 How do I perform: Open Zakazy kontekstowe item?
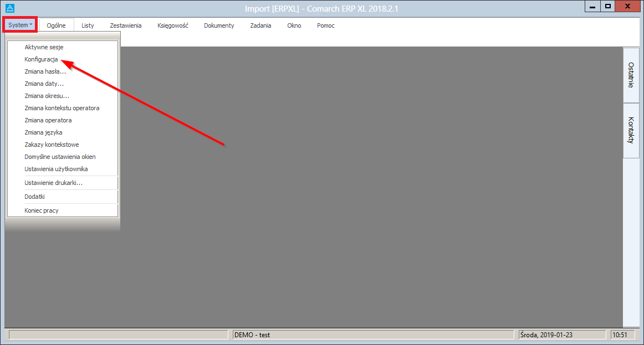point(52,145)
